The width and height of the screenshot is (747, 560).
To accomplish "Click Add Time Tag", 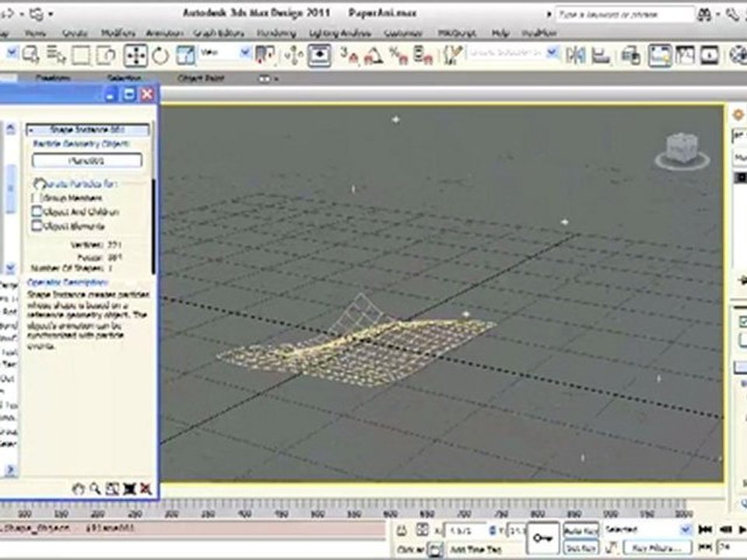I will tap(475, 549).
